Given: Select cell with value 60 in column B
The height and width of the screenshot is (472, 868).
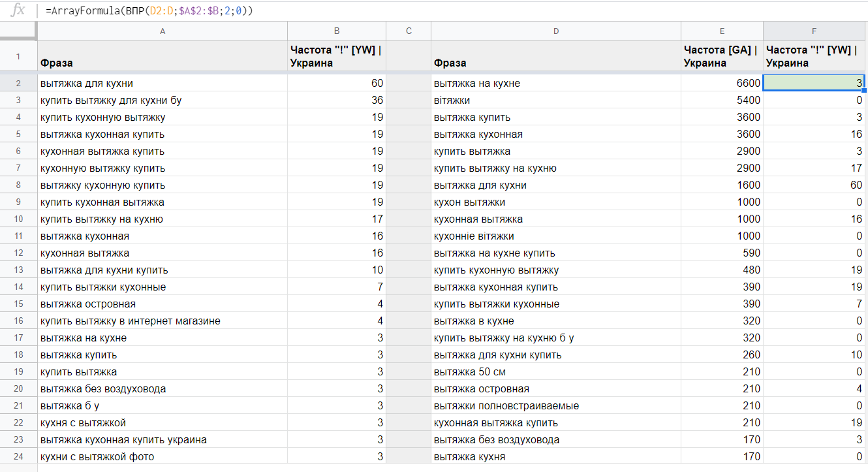Looking at the screenshot, I should tap(337, 84).
